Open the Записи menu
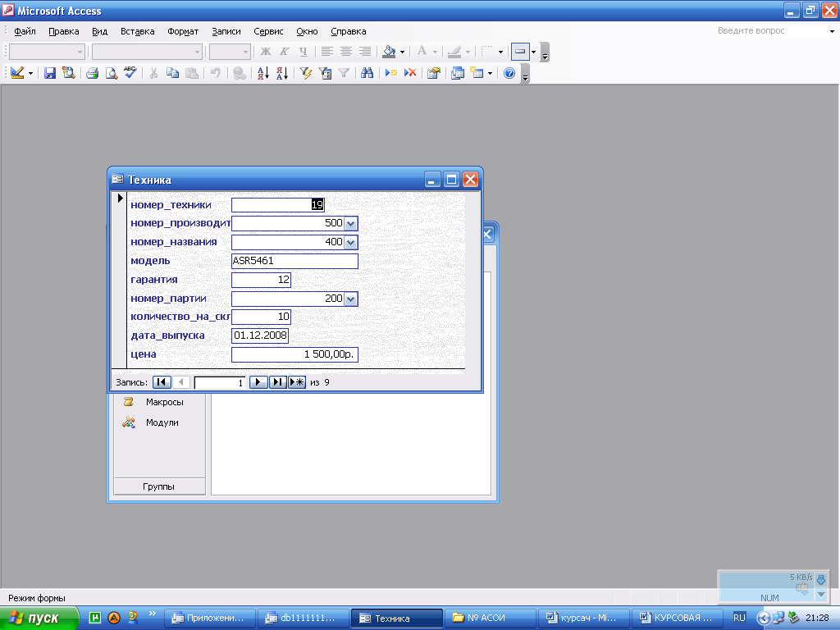840x630 pixels. click(226, 31)
